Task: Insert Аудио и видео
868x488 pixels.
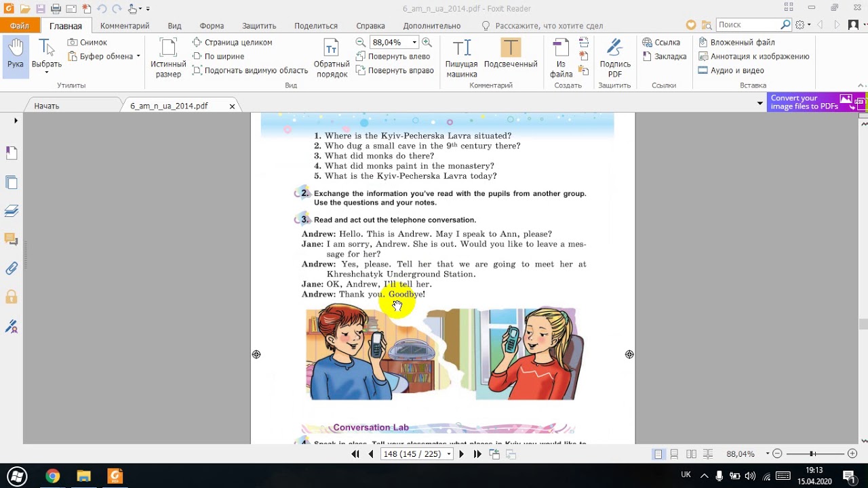Action: point(731,70)
